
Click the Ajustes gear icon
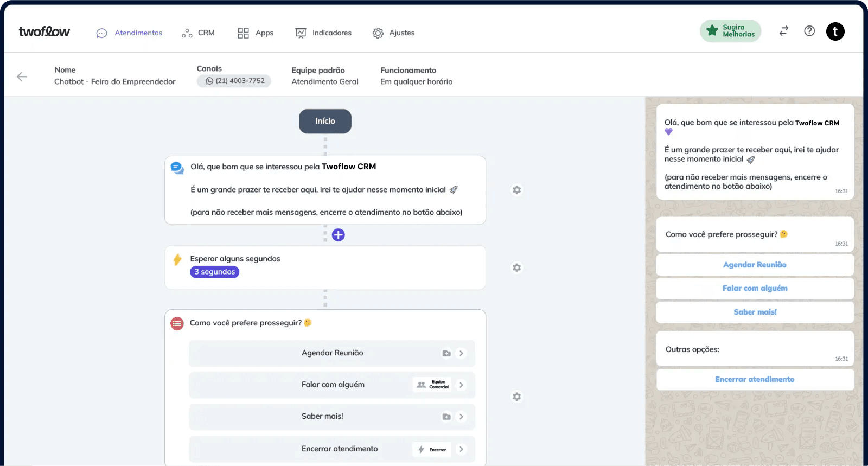[x=378, y=33]
